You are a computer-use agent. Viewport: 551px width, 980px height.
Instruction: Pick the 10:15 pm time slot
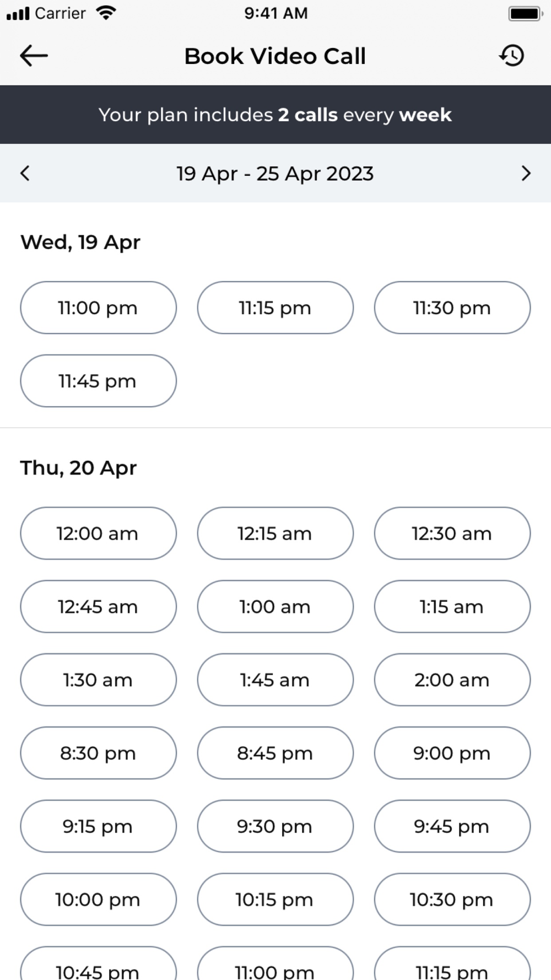click(x=275, y=900)
